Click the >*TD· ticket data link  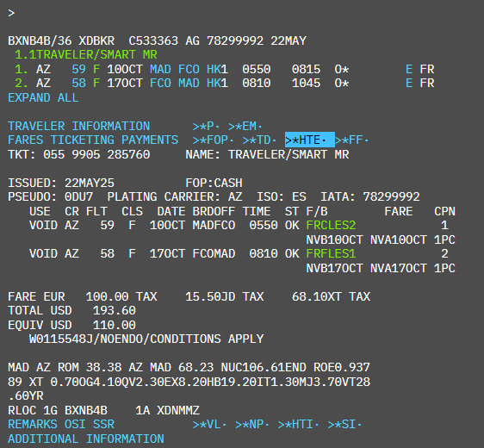pos(259,140)
